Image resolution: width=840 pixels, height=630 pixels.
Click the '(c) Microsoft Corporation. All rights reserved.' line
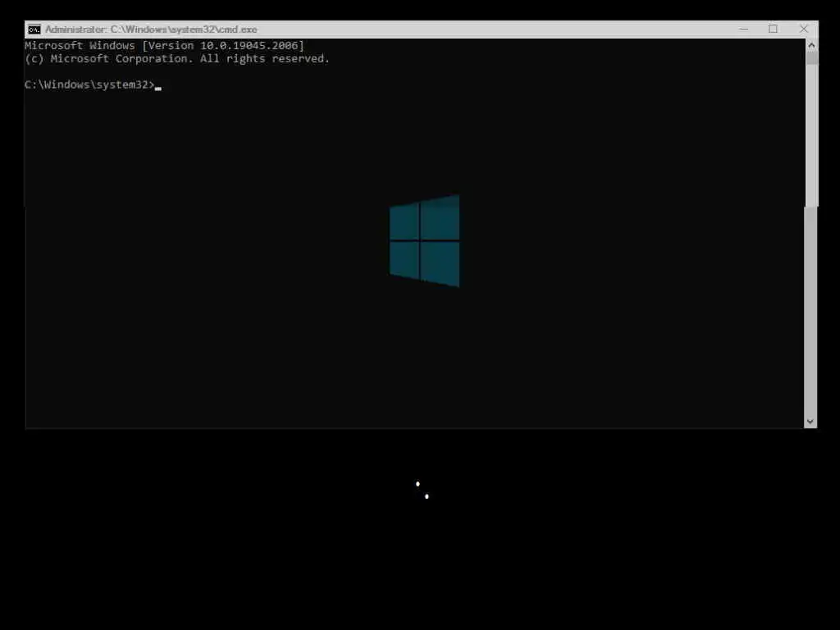pos(177,58)
